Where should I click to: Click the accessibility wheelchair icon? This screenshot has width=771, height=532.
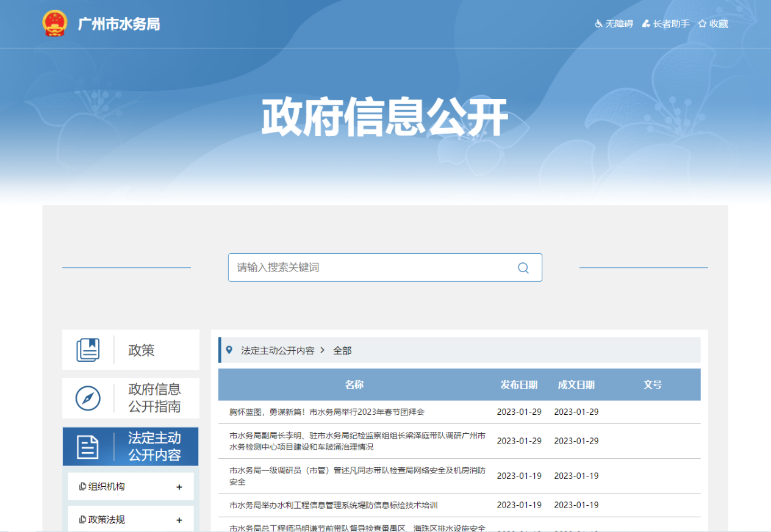pos(599,24)
